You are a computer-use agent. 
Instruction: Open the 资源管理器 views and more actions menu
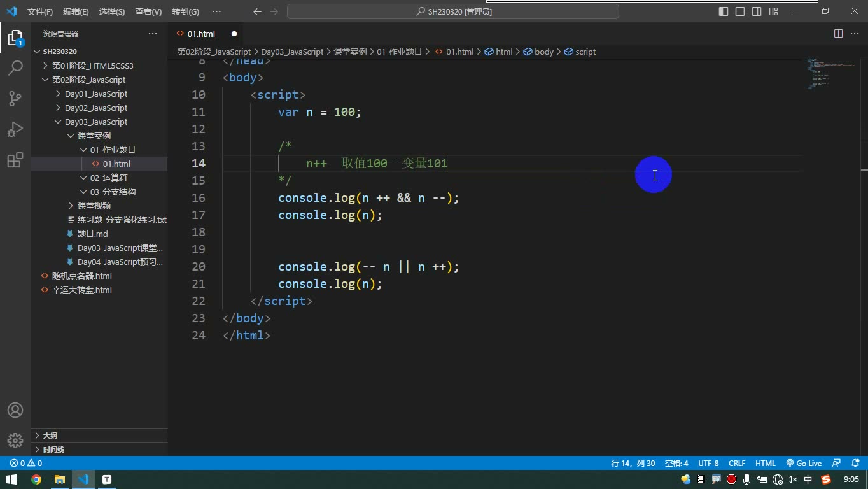click(x=153, y=34)
